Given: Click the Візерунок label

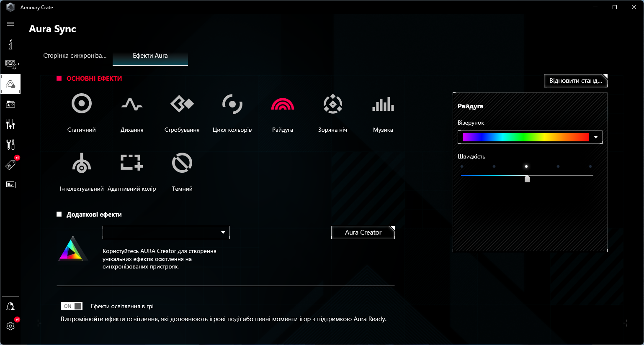Looking at the screenshot, I should pyautogui.click(x=471, y=123).
